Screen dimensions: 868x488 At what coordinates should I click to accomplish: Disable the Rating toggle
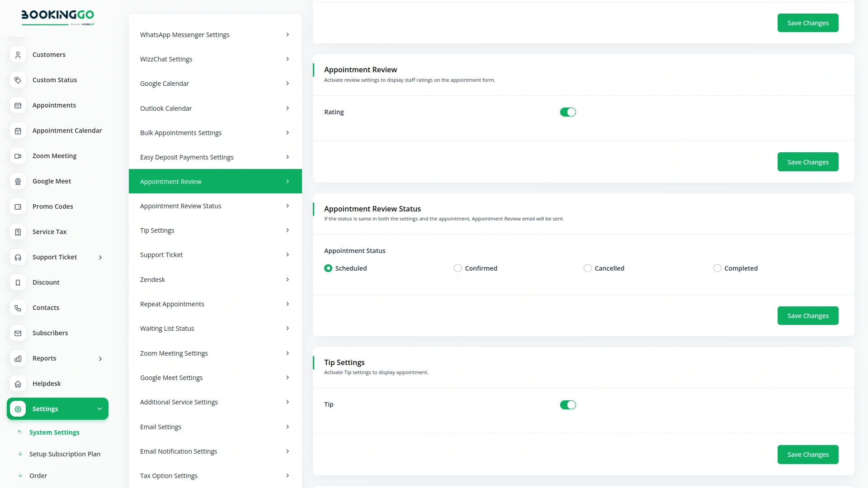568,112
